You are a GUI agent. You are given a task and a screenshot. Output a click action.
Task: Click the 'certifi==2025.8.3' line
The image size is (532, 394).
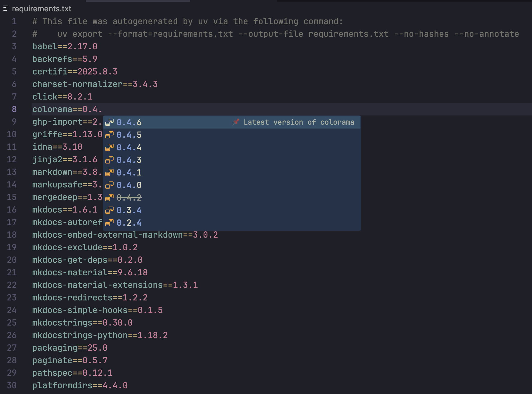(75, 71)
